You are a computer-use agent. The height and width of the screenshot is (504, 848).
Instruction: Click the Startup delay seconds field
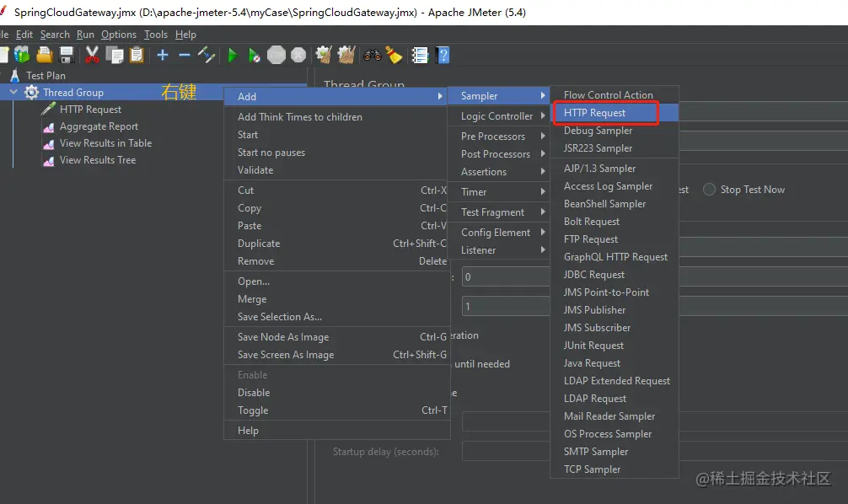[x=506, y=451]
